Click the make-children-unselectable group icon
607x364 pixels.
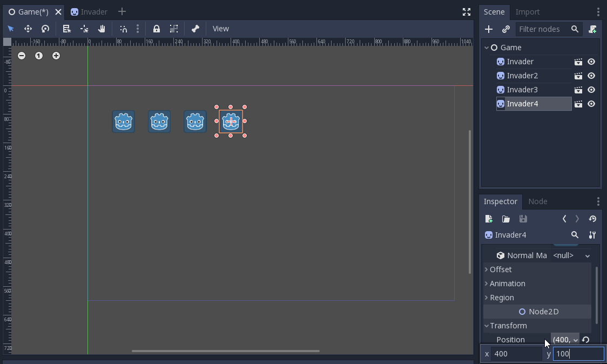(x=174, y=29)
